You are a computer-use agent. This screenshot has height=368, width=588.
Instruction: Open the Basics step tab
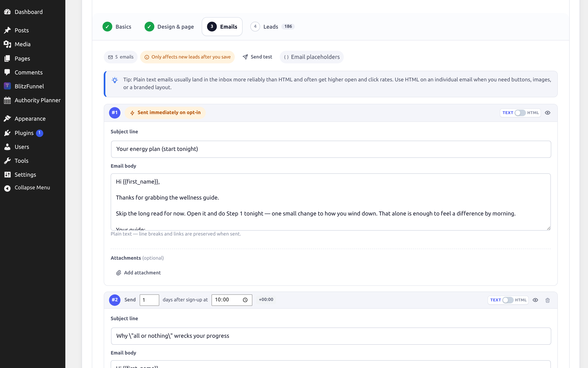coord(117,27)
